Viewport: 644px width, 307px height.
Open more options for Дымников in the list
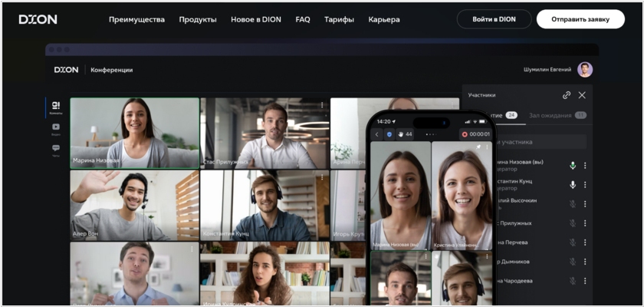(x=585, y=262)
